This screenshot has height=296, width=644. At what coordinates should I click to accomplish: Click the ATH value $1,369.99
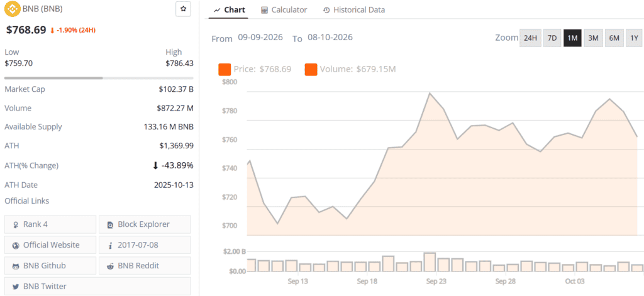coord(177,146)
